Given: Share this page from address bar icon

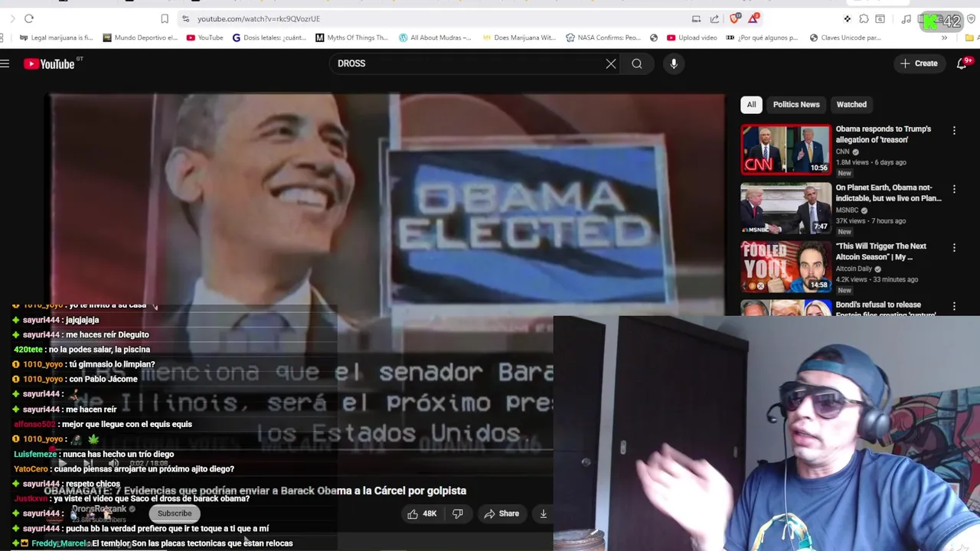Looking at the screenshot, I should click(x=714, y=18).
